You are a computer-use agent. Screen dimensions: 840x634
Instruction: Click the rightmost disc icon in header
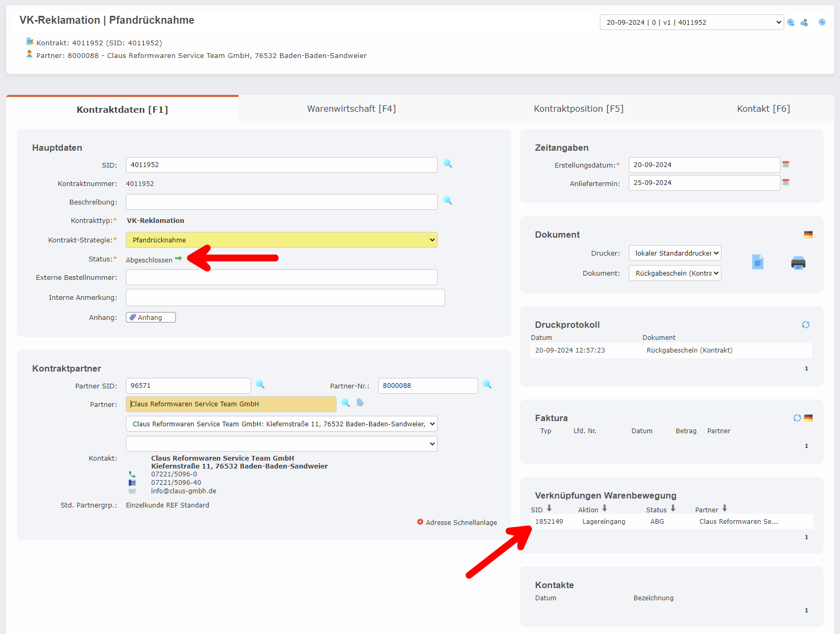[822, 22]
